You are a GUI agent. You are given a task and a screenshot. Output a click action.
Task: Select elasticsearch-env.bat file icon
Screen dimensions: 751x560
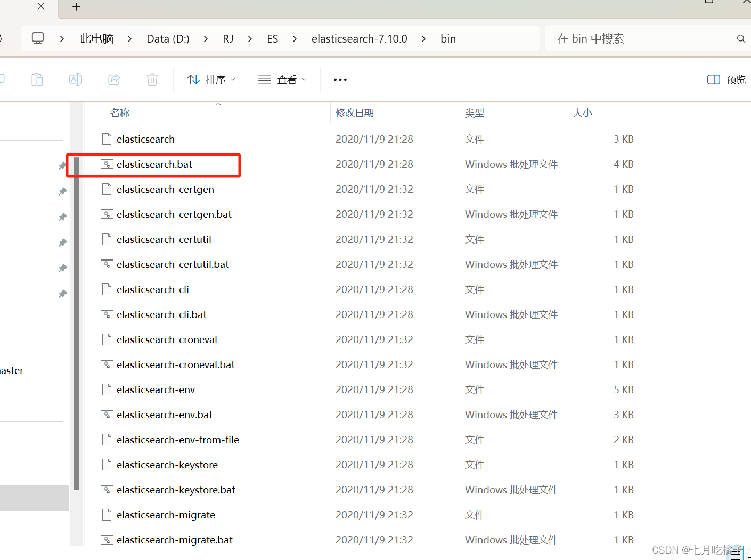(107, 415)
